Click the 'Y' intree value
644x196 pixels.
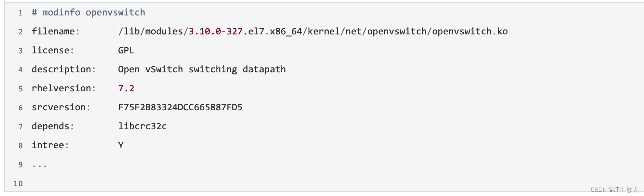(121, 145)
